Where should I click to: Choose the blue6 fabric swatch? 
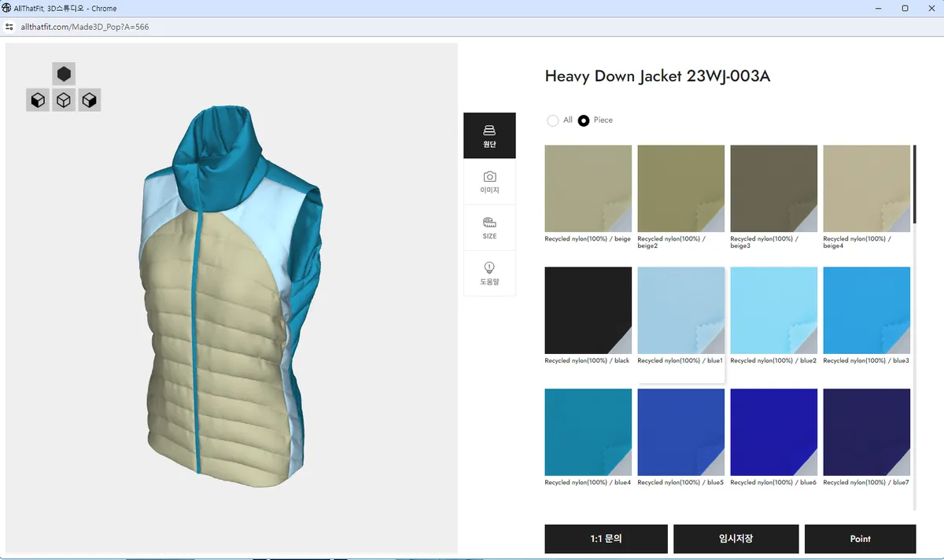click(x=774, y=432)
